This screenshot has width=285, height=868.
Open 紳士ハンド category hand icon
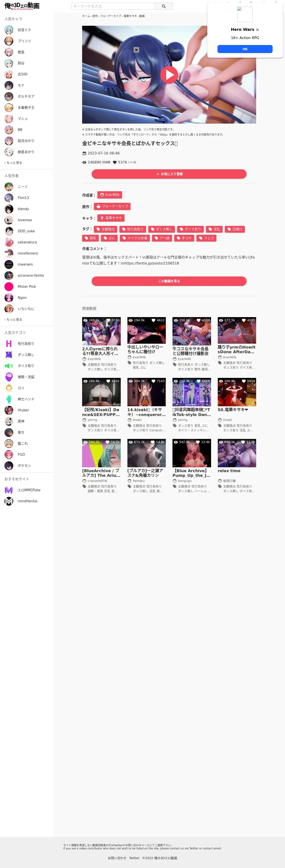(x=9, y=399)
